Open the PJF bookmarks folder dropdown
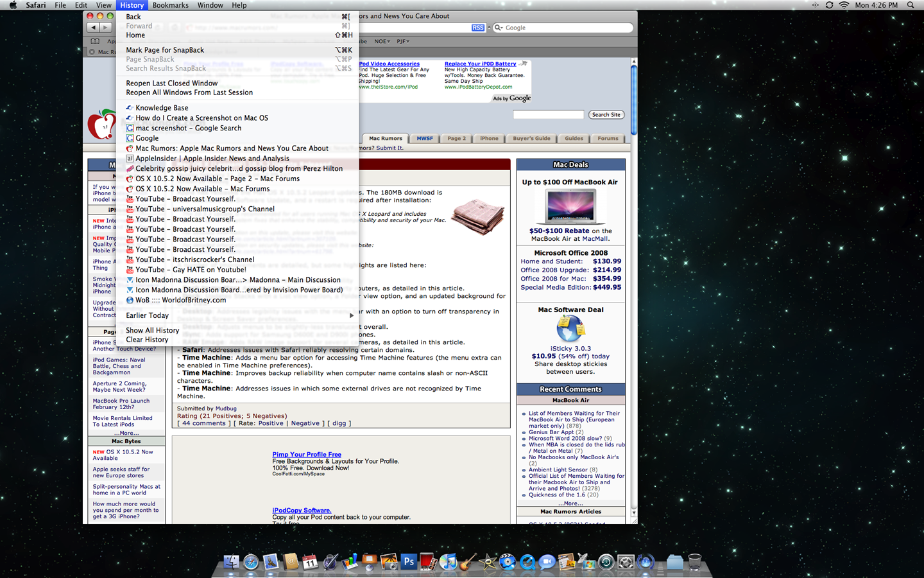Image resolution: width=924 pixels, height=578 pixels. [402, 41]
